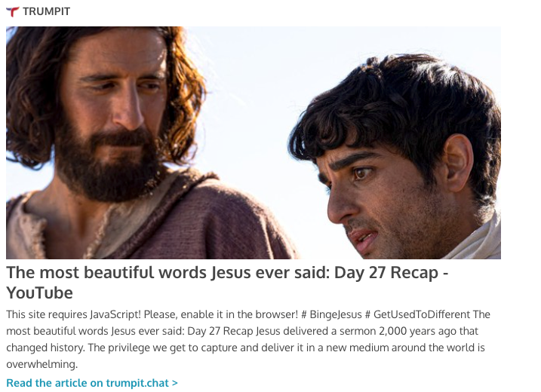Open the article preview thumbnail image
Image resolution: width=541 pixels, height=392 pixels.
click(x=254, y=142)
